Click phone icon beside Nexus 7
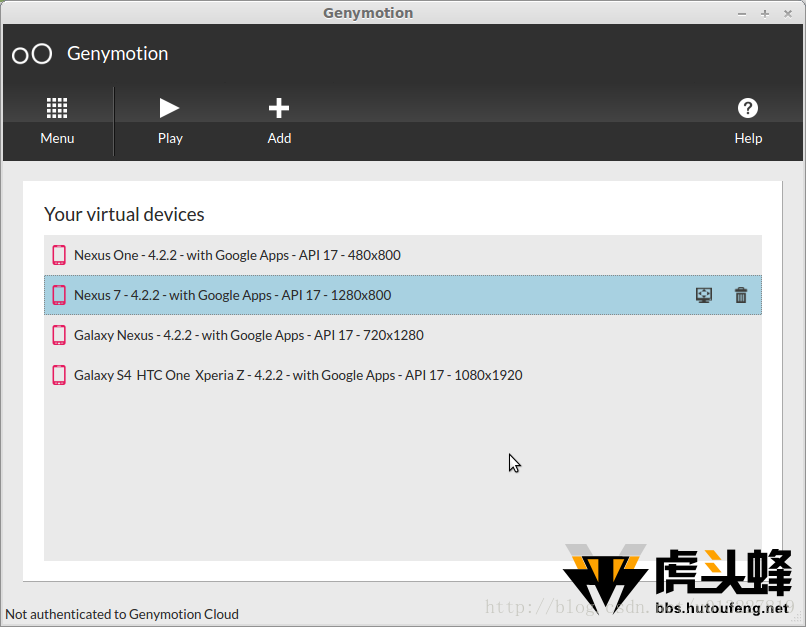This screenshot has height=627, width=806. tap(59, 295)
